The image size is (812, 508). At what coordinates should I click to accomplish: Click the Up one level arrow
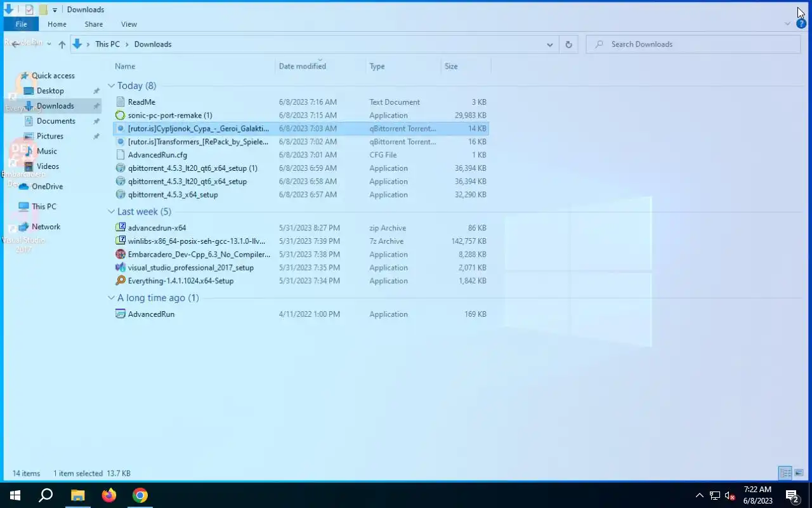click(62, 44)
